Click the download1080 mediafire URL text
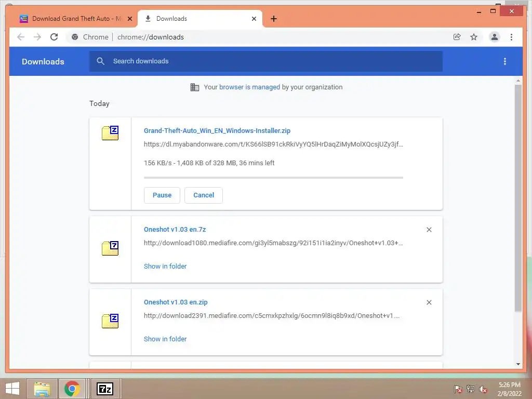This screenshot has width=532, height=399. tap(273, 243)
